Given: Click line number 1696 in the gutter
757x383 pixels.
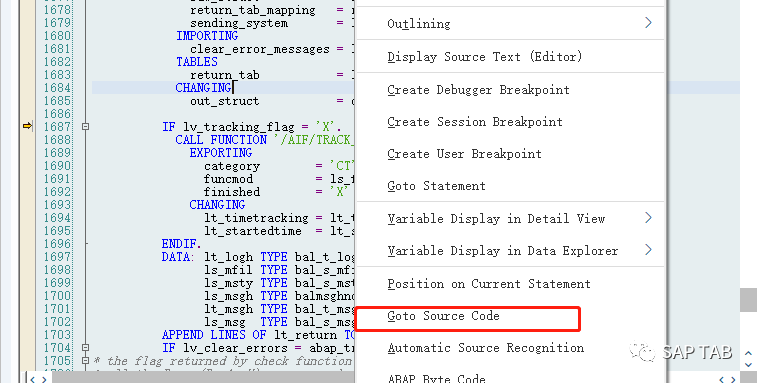Looking at the screenshot, I should point(57,244).
